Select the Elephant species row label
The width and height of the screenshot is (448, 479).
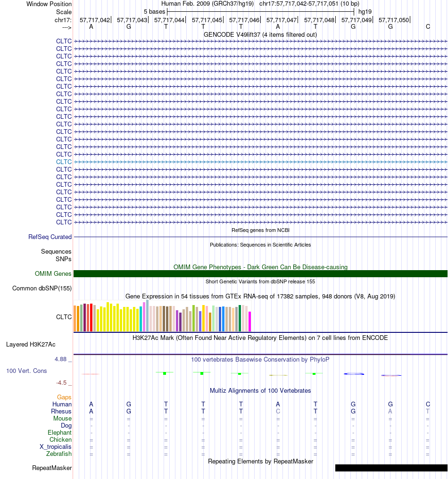click(x=59, y=433)
